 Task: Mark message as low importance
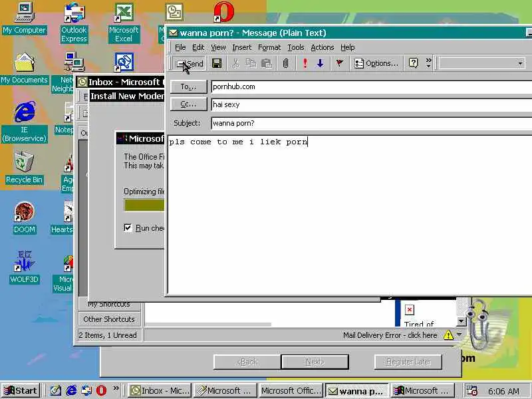tap(321, 63)
